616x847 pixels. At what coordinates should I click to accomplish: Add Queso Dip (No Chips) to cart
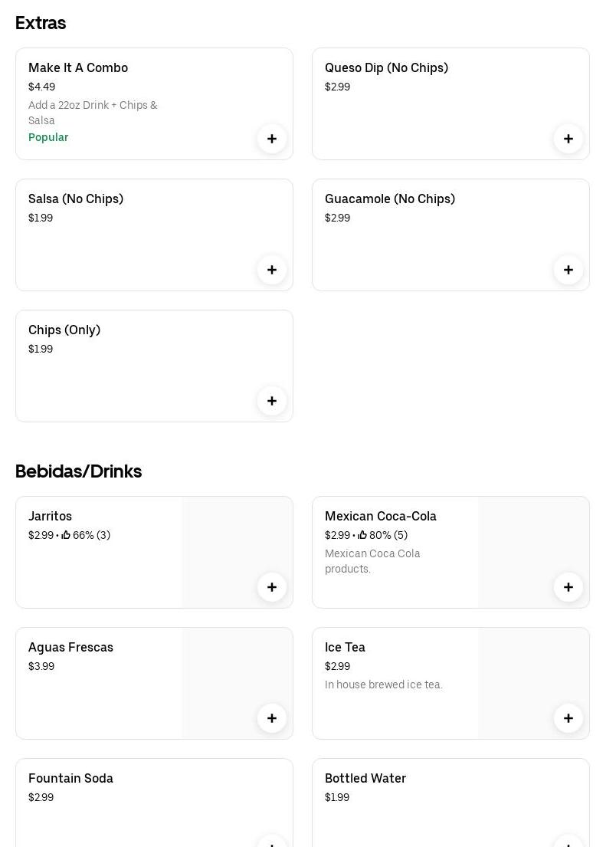(568, 139)
